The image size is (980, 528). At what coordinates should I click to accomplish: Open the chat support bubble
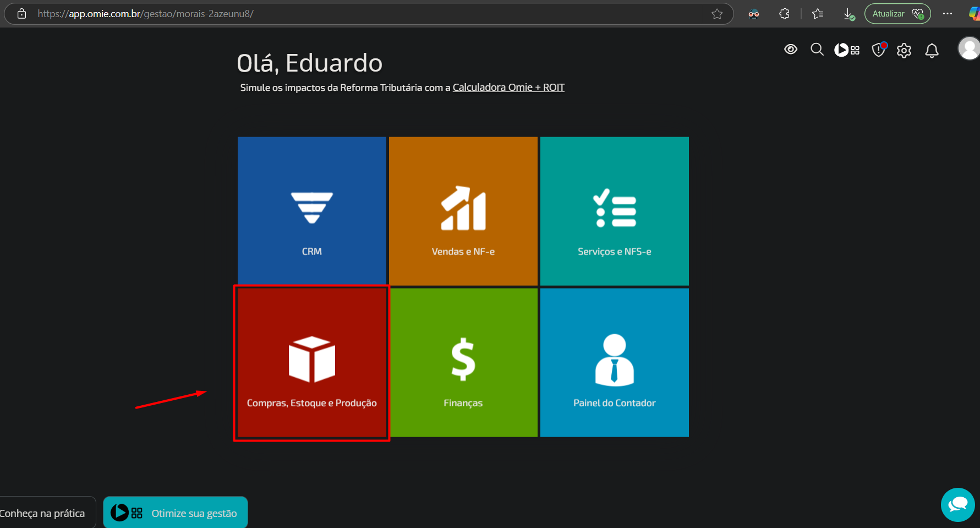click(x=958, y=504)
